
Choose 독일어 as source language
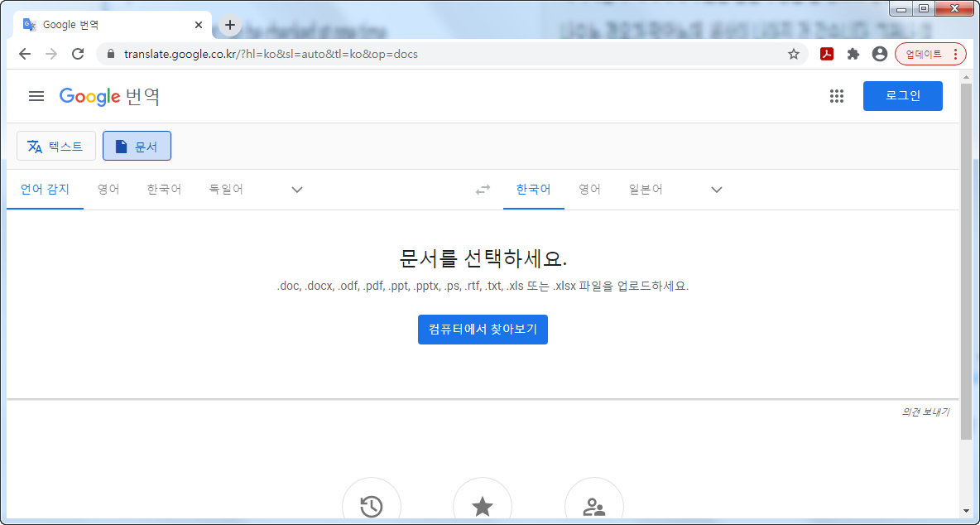coord(226,190)
